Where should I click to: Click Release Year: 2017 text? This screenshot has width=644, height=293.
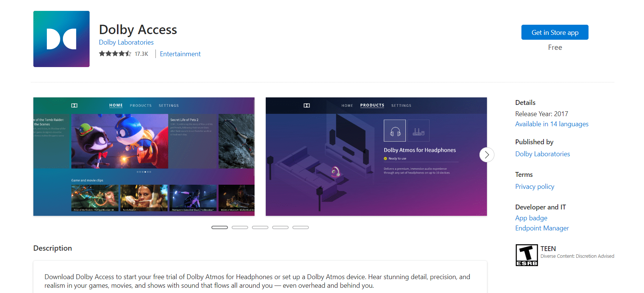coord(542,114)
